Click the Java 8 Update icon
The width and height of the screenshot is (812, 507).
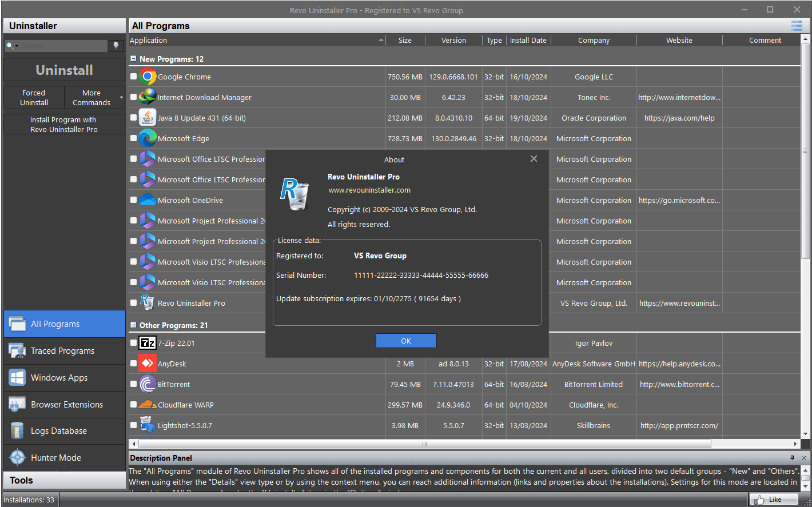pos(148,118)
